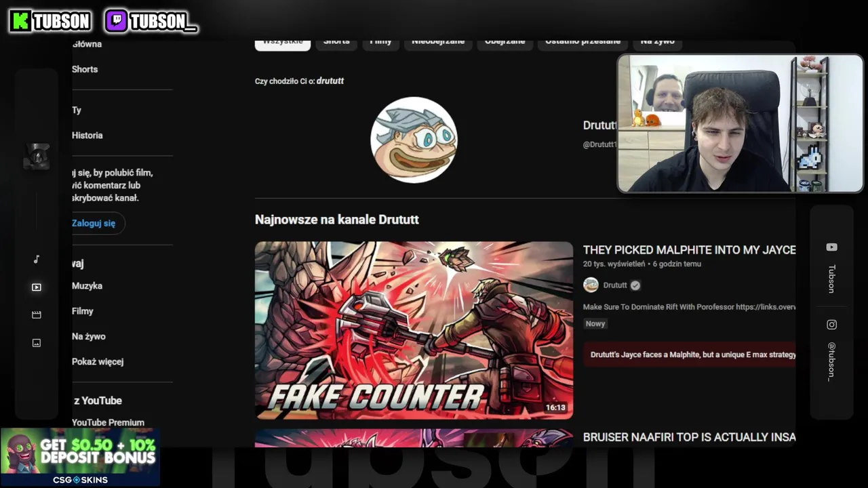Click the music note icon in left strip
Screen dimensions: 868x488
click(37, 259)
